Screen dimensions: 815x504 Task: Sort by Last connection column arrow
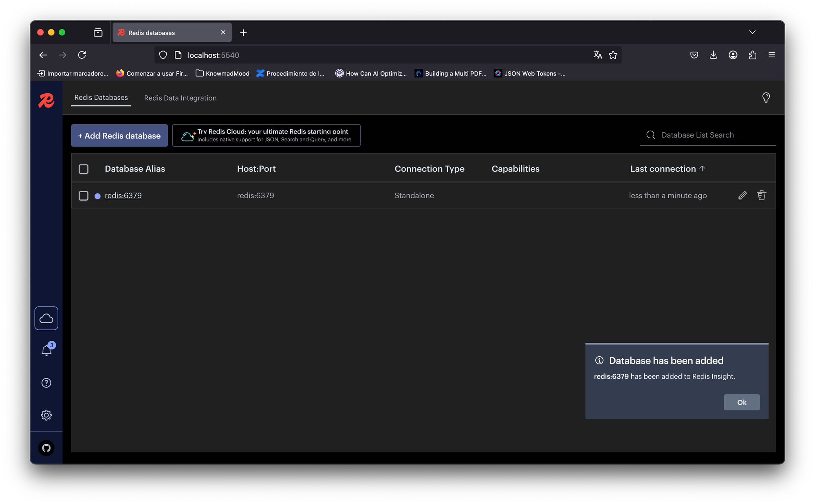tap(702, 169)
